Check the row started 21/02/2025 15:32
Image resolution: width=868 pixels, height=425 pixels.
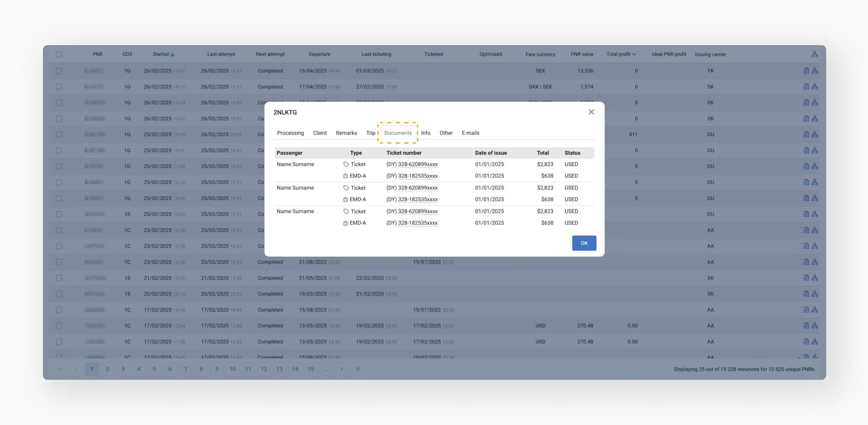point(59,278)
